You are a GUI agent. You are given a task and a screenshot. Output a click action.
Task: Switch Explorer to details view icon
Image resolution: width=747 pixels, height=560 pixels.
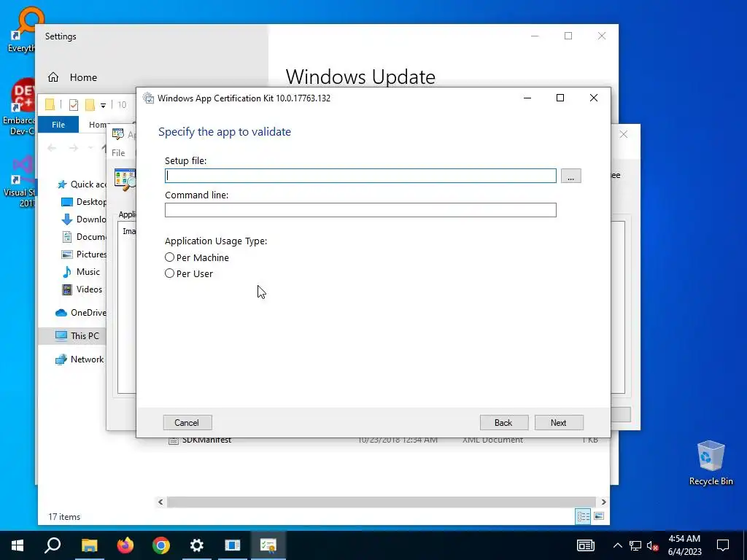(x=583, y=517)
